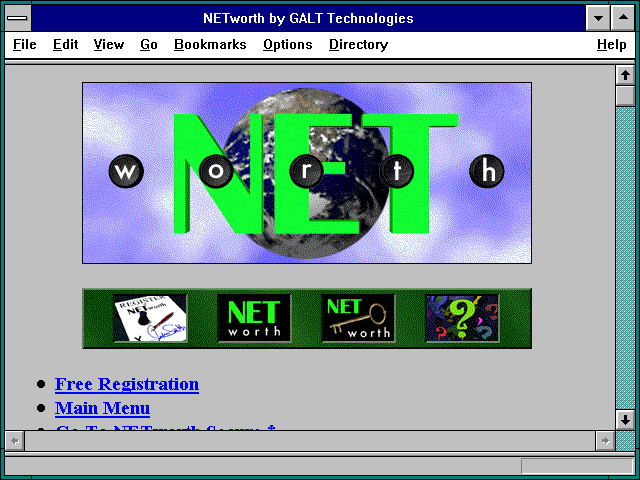The height and width of the screenshot is (480, 640).
Task: Open the File menu
Action: click(24, 44)
